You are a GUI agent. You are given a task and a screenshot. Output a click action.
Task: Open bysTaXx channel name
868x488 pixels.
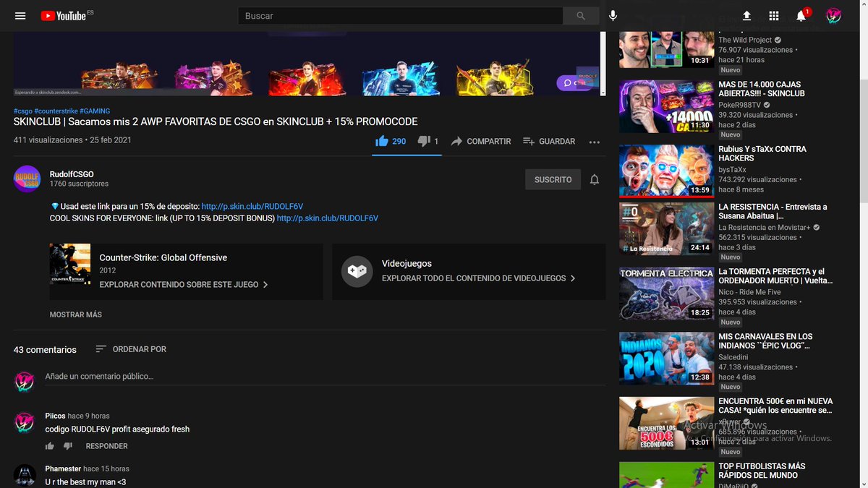pos(733,170)
